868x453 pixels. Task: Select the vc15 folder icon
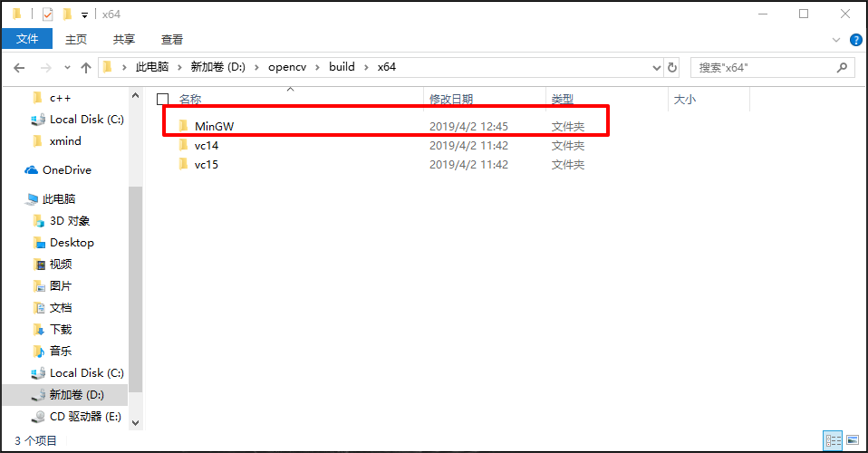(184, 164)
